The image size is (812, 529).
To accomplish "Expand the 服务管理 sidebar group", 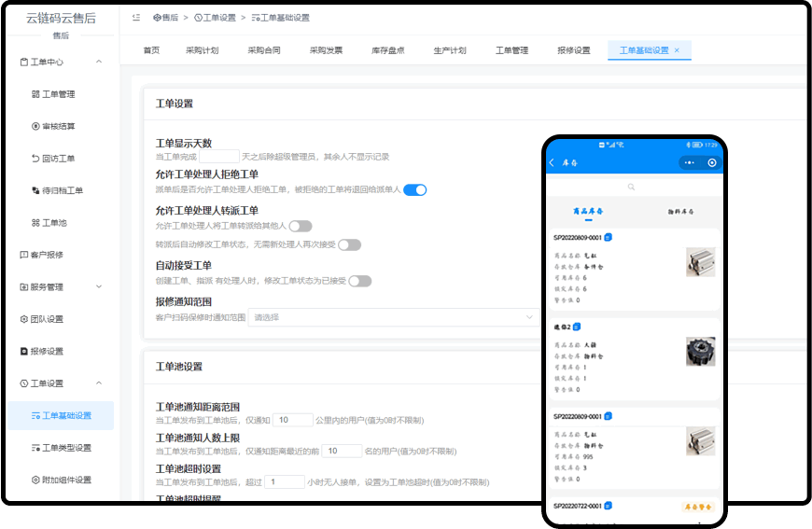I will tap(99, 286).
